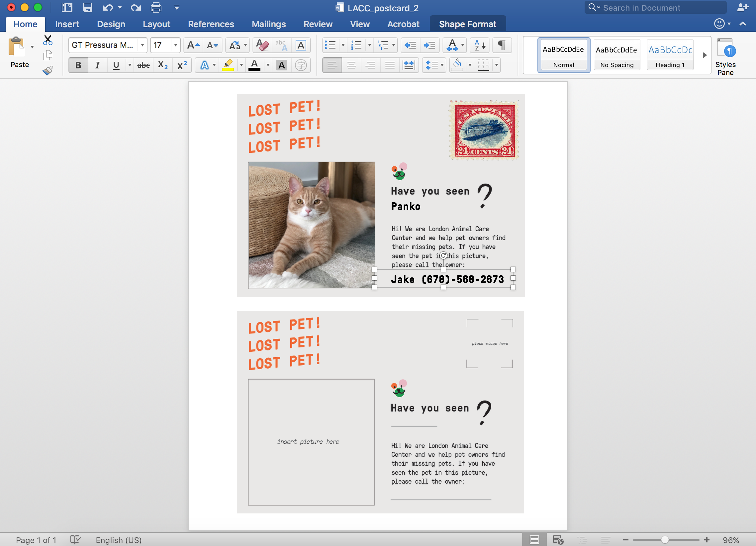Image resolution: width=756 pixels, height=546 pixels.
Task: Cut selection with the scissors icon
Action: click(x=48, y=40)
